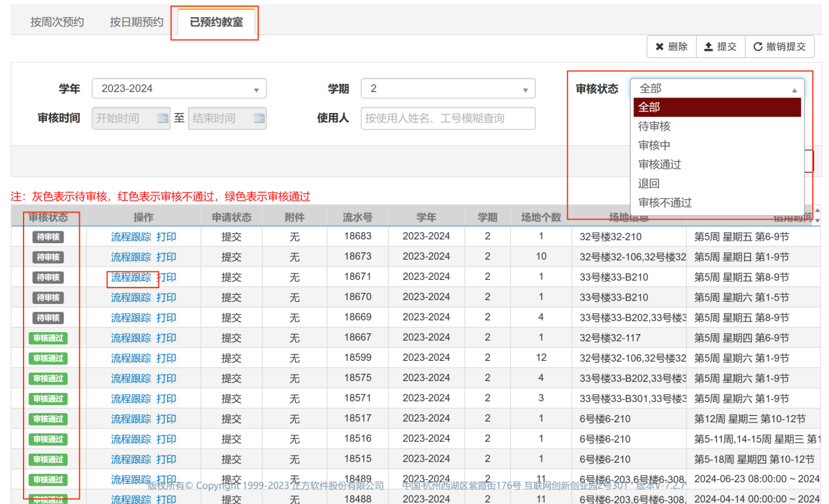Click the 提交 button
This screenshot has height=504, width=829.
pos(720,46)
